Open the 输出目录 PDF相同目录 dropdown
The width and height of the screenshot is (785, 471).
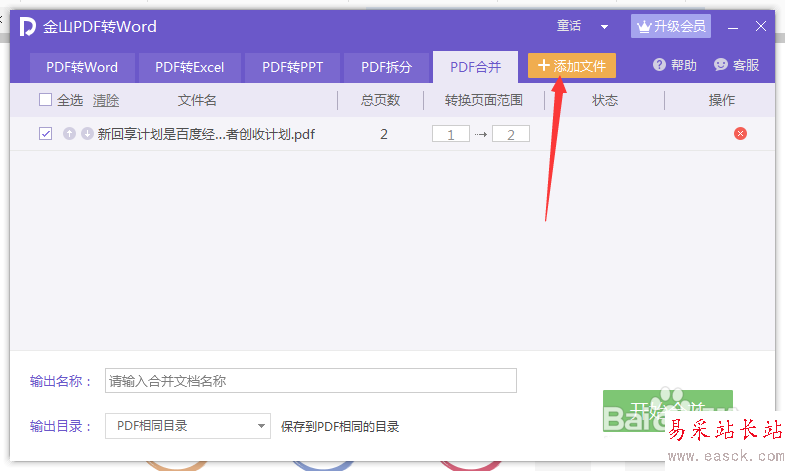(188, 426)
